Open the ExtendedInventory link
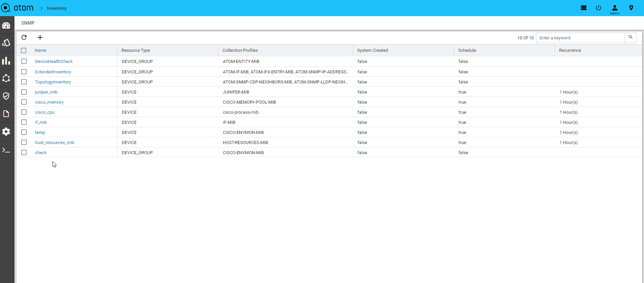Image resolution: width=644 pixels, height=283 pixels. point(53,72)
